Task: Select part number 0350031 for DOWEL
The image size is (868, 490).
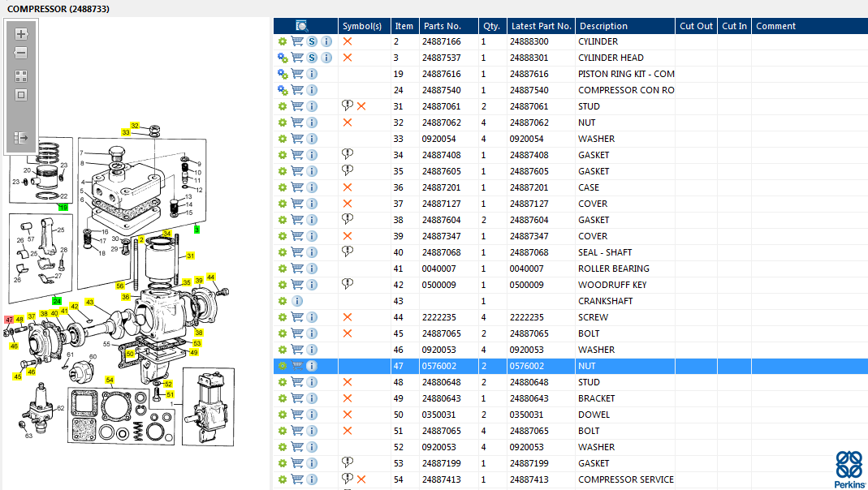Action: click(x=439, y=415)
